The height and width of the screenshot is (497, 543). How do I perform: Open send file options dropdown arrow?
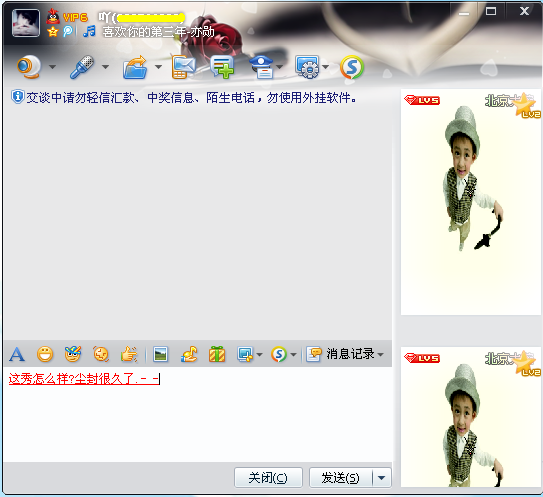(158, 66)
